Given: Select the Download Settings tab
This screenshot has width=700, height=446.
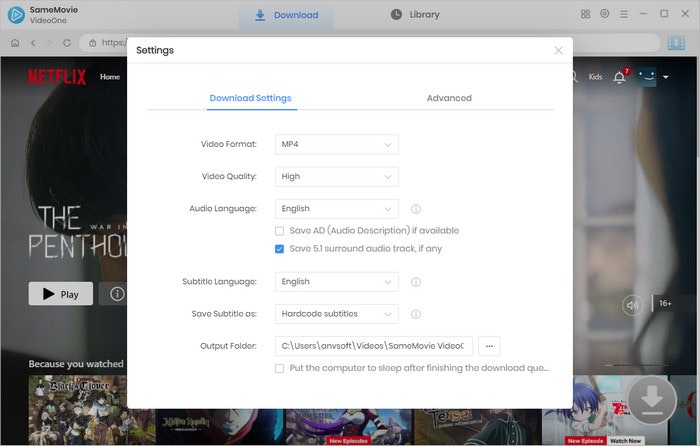Looking at the screenshot, I should 250,98.
